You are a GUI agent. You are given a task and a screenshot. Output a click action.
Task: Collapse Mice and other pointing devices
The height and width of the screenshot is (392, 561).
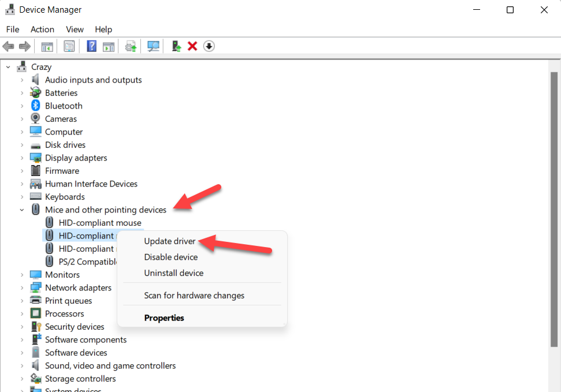pos(23,210)
